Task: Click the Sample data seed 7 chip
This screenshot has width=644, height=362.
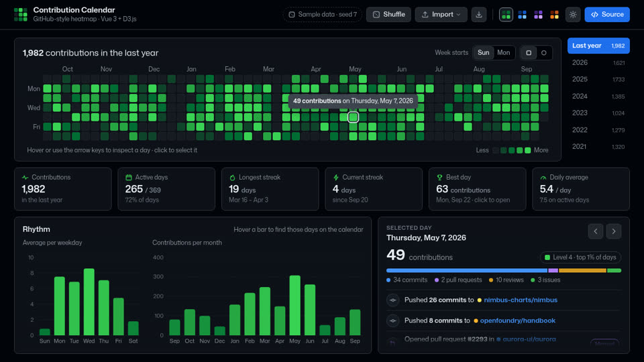Action: [323, 14]
